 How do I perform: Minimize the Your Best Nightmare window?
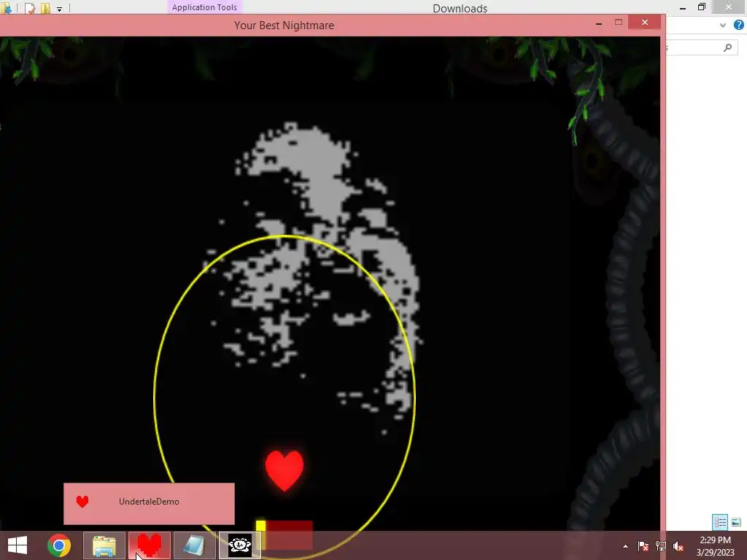(599, 23)
